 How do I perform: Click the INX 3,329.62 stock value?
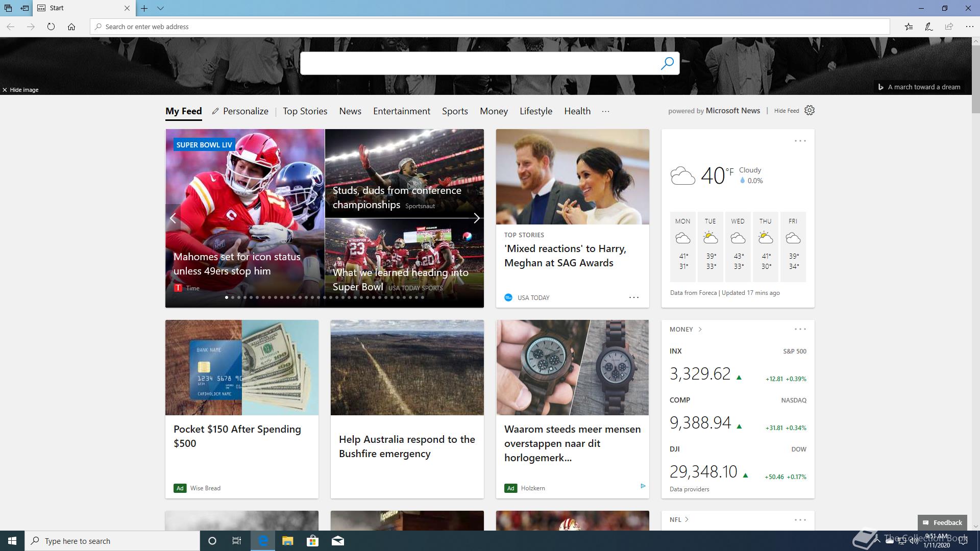700,373
